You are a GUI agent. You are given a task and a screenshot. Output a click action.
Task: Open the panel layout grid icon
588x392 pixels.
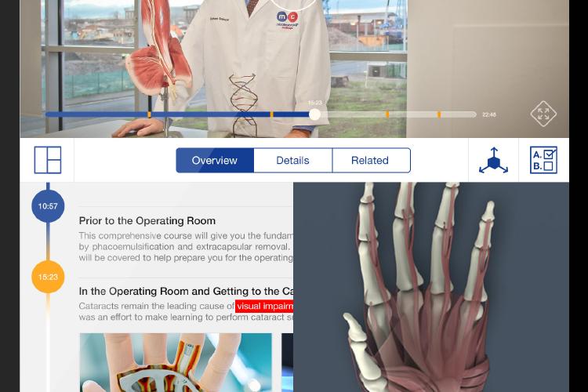pos(48,160)
